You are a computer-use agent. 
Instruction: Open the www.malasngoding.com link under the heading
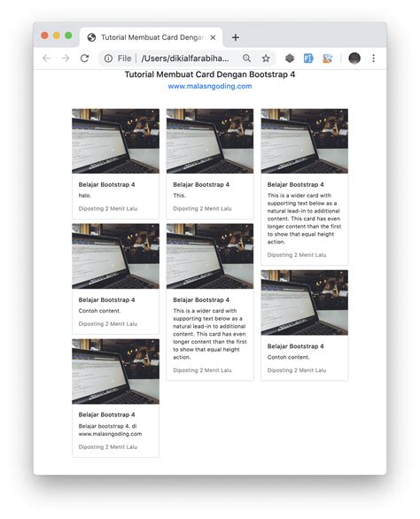point(210,86)
